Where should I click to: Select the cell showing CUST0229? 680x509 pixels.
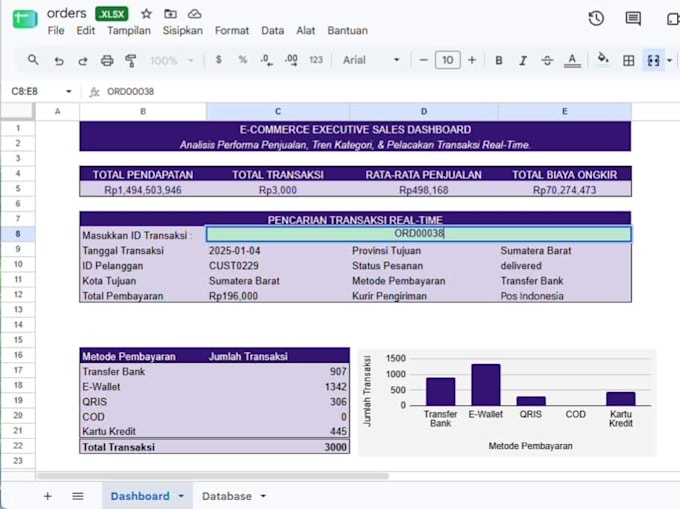(278, 266)
